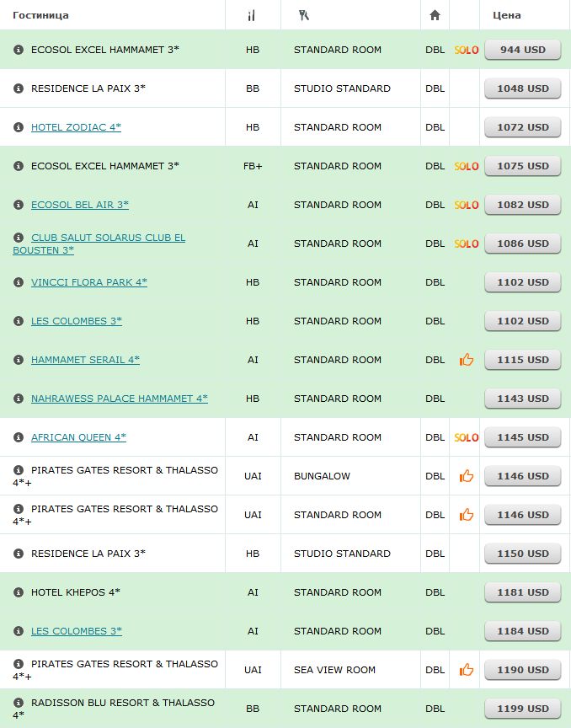The image size is (571, 728).
Task: Click info icon next to RESIDENCE LA PAIX BB row
Action: point(18,88)
